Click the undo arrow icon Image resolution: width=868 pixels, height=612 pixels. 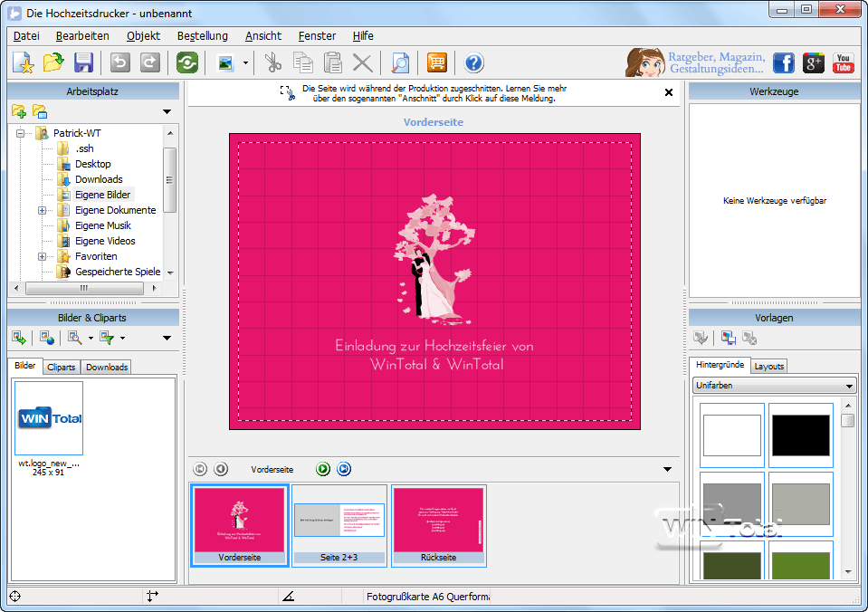[119, 62]
